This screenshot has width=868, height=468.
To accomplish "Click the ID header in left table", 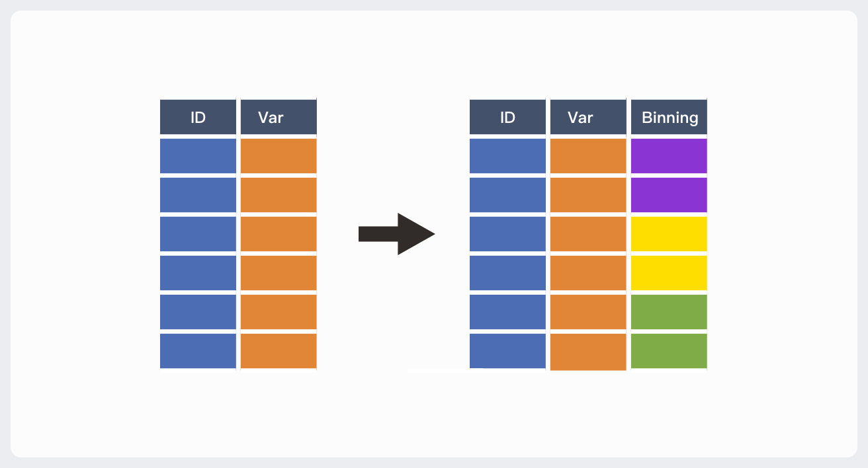I will point(198,117).
